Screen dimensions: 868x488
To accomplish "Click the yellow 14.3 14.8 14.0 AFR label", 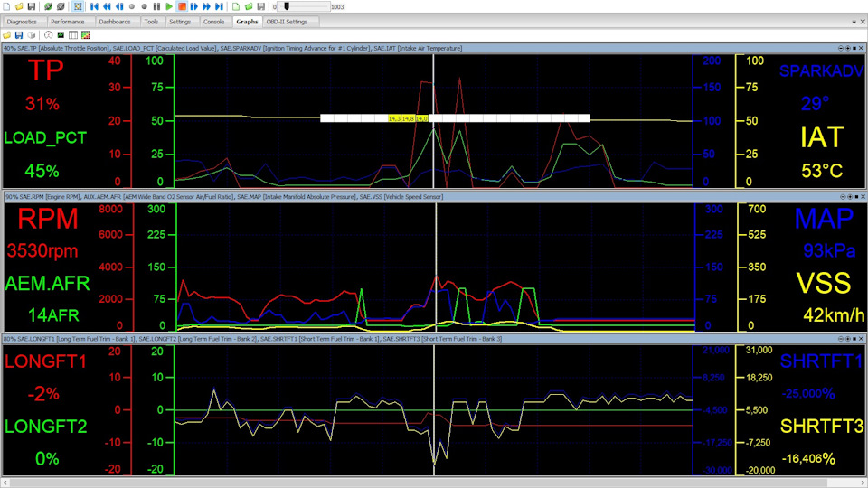I will pyautogui.click(x=408, y=118).
